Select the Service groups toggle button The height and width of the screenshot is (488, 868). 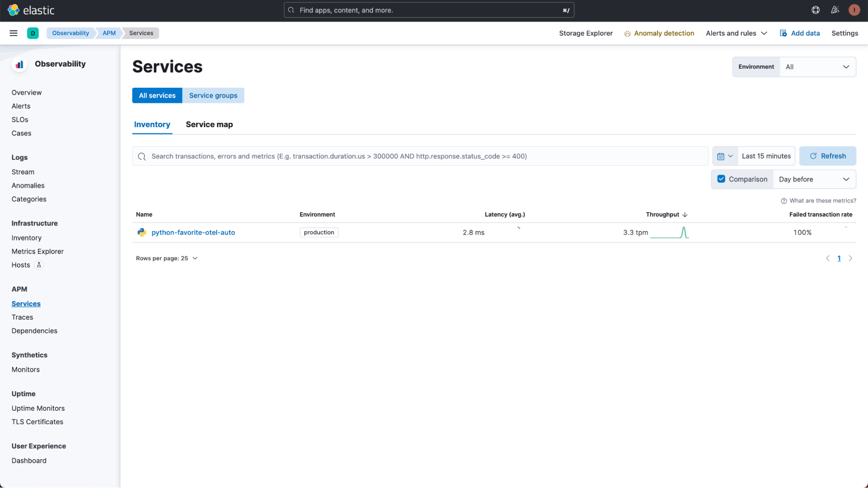click(213, 96)
